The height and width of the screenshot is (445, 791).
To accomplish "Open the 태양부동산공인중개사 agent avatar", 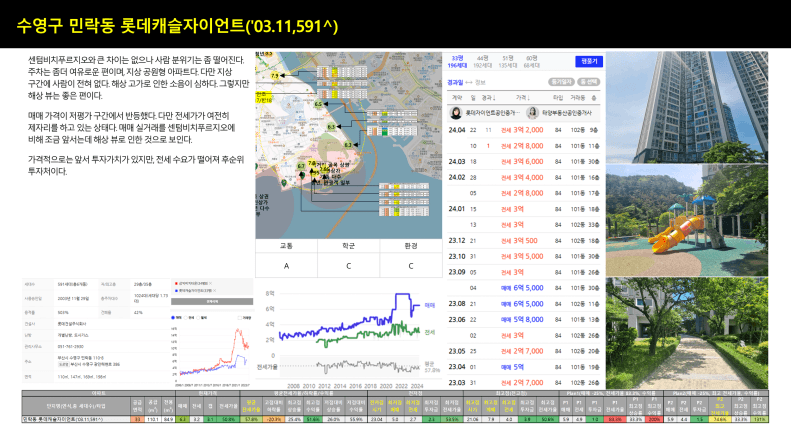I will coord(532,113).
